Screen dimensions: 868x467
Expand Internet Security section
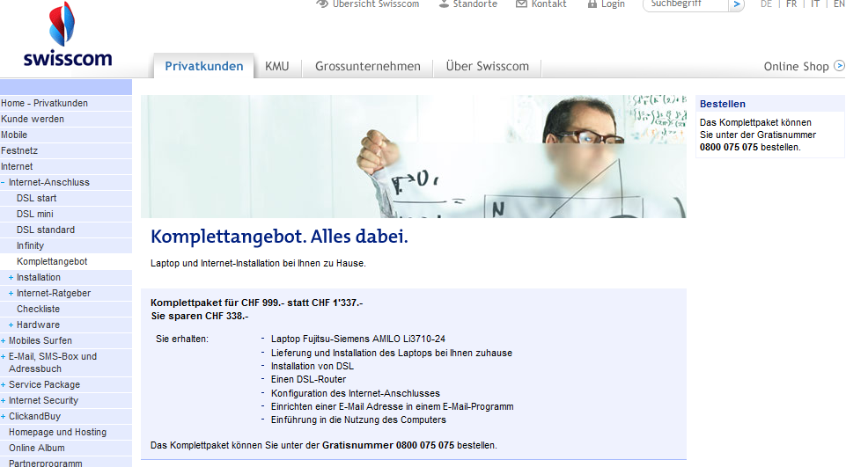pyautogui.click(x=4, y=401)
